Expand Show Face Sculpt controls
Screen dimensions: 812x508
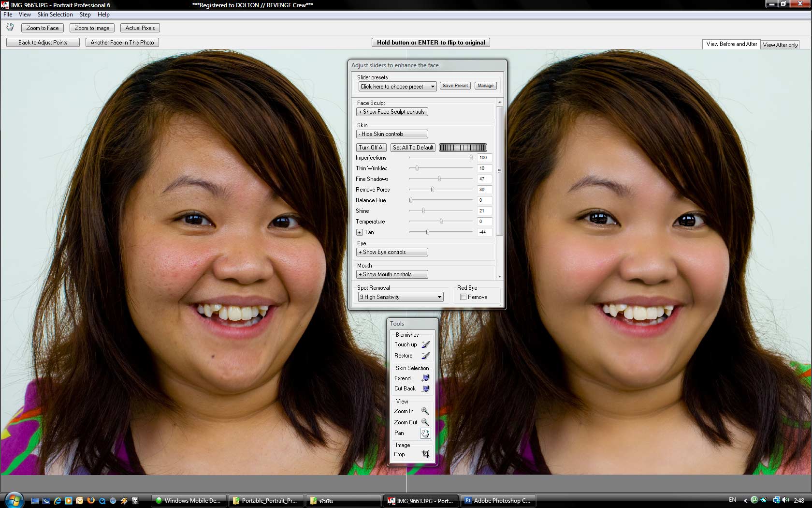coord(392,112)
